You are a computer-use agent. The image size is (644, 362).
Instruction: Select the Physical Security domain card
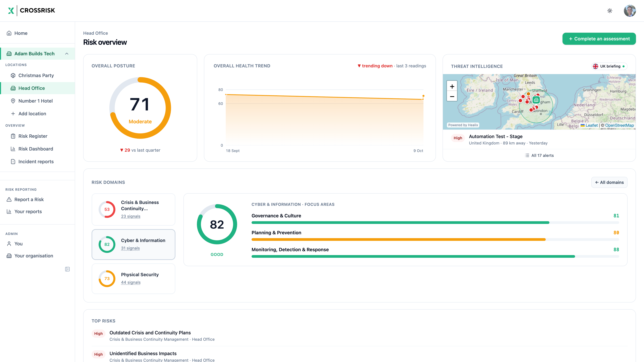pos(133,279)
